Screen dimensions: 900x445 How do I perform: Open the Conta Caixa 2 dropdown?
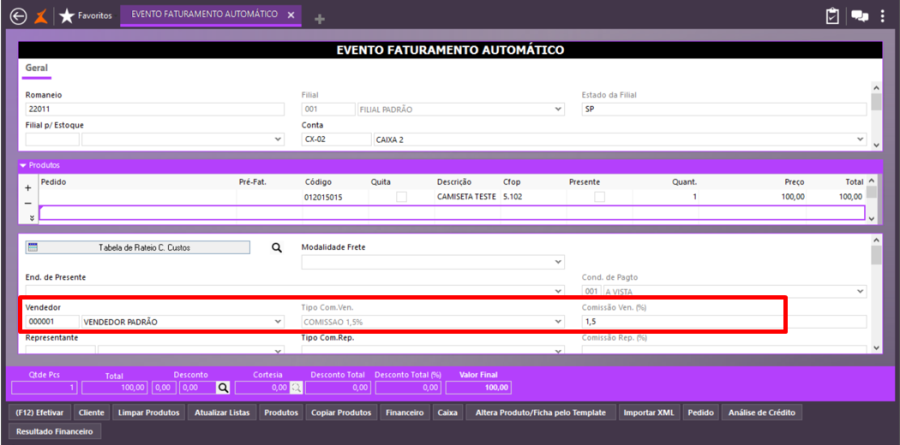[860, 139]
